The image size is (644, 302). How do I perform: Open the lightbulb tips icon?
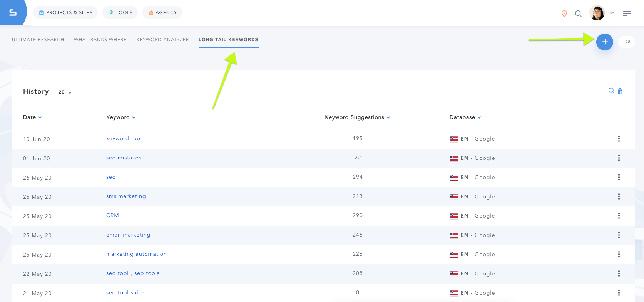[x=564, y=13]
